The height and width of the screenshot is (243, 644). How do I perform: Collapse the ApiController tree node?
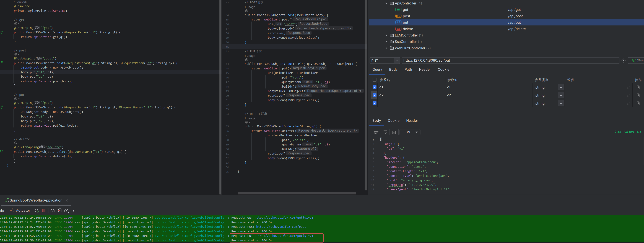[x=386, y=3]
